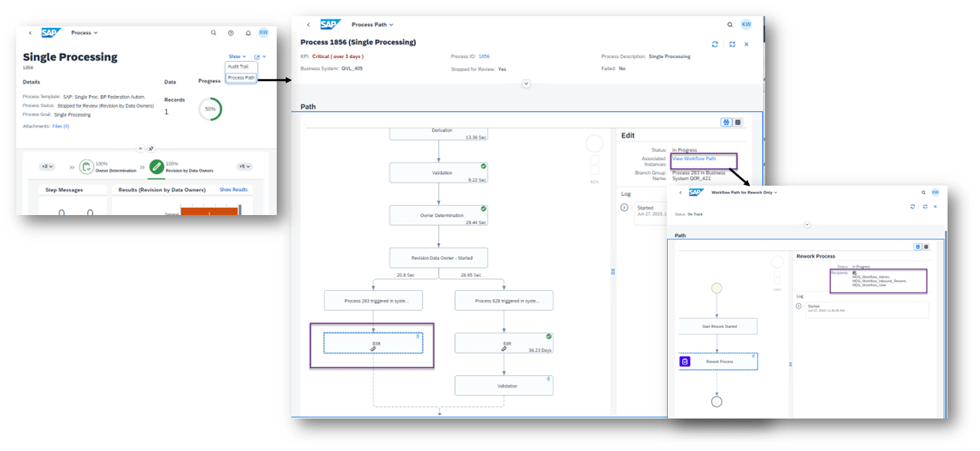The image size is (980, 451).
Task: Click the help question mark icon
Action: (x=231, y=32)
